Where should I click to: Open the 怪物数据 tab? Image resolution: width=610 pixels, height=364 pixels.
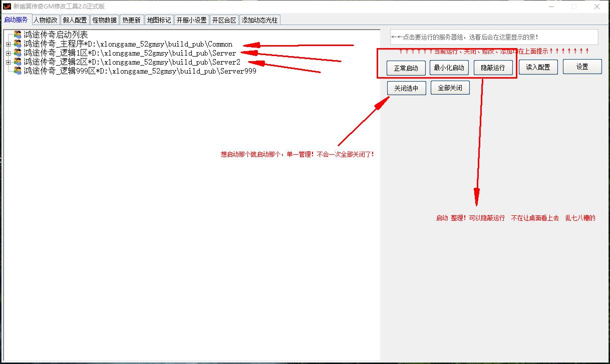(x=105, y=20)
